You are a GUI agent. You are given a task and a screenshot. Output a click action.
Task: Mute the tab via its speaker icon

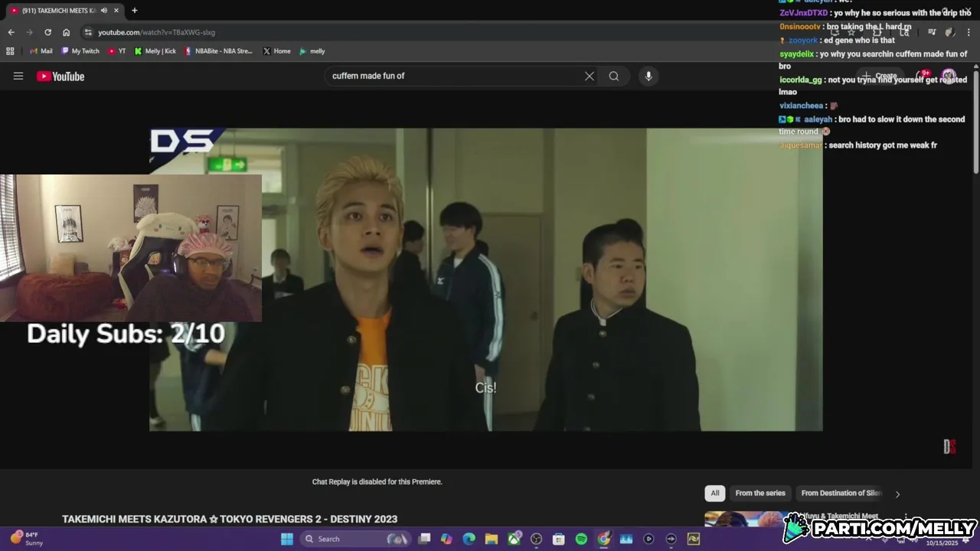(x=104, y=11)
